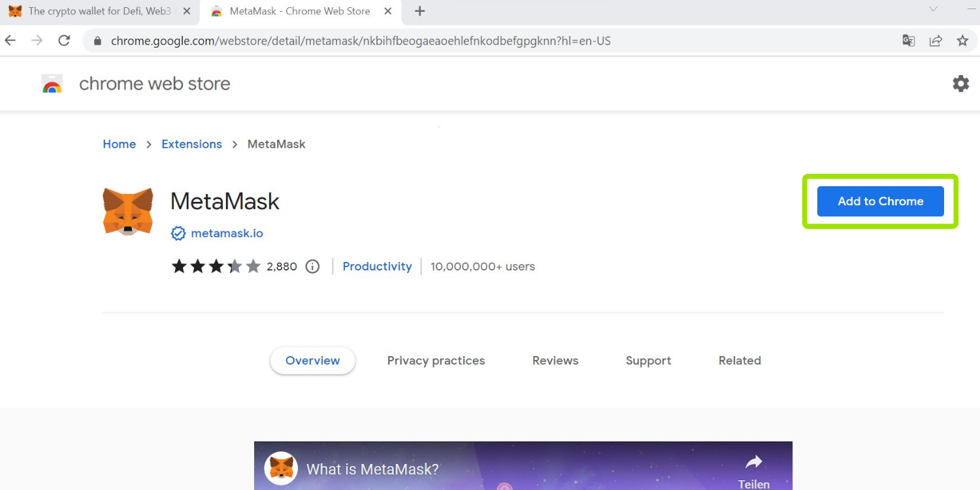
Task: Select the MetaMask Chrome Web Store tab
Action: coord(300,11)
